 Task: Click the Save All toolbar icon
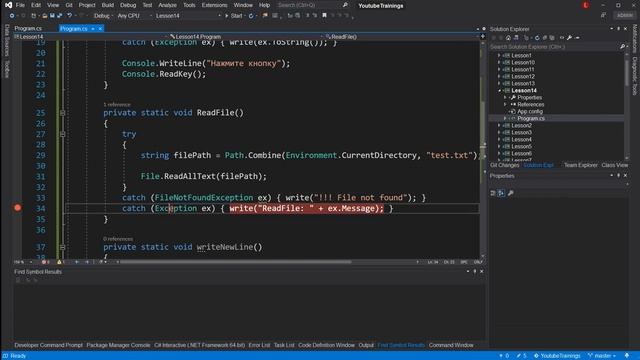(x=60, y=16)
